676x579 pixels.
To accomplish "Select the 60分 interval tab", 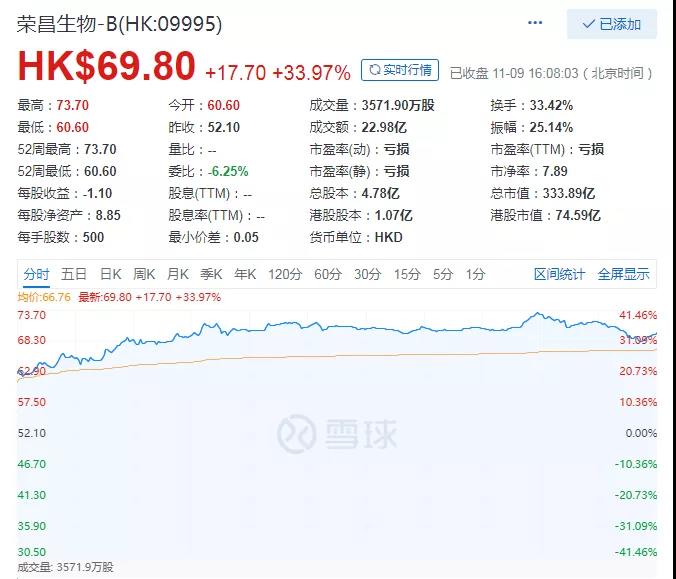I will (x=328, y=274).
